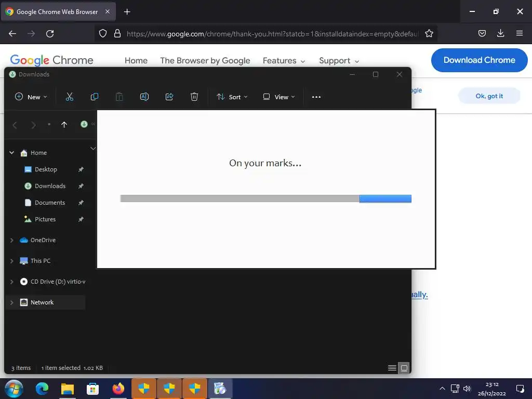Image resolution: width=532 pixels, height=399 pixels.
Task: Open Microsoft Store from the taskbar
Action: [x=92, y=389]
